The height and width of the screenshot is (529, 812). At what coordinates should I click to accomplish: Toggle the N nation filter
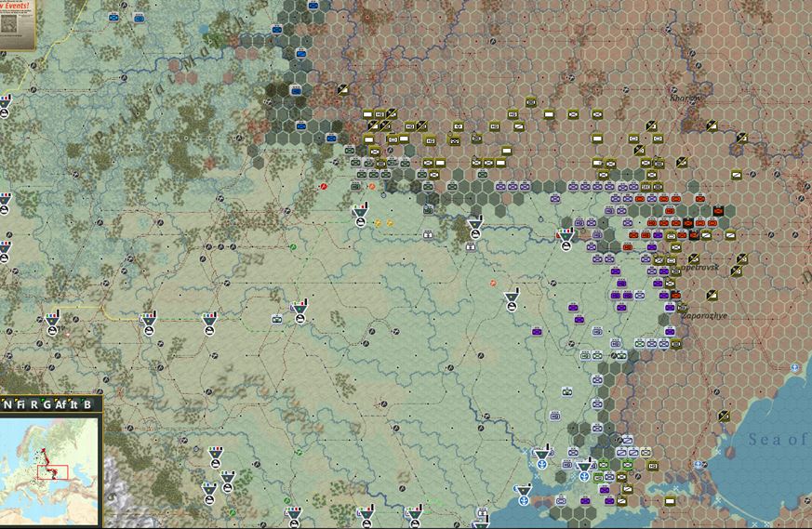[7, 404]
